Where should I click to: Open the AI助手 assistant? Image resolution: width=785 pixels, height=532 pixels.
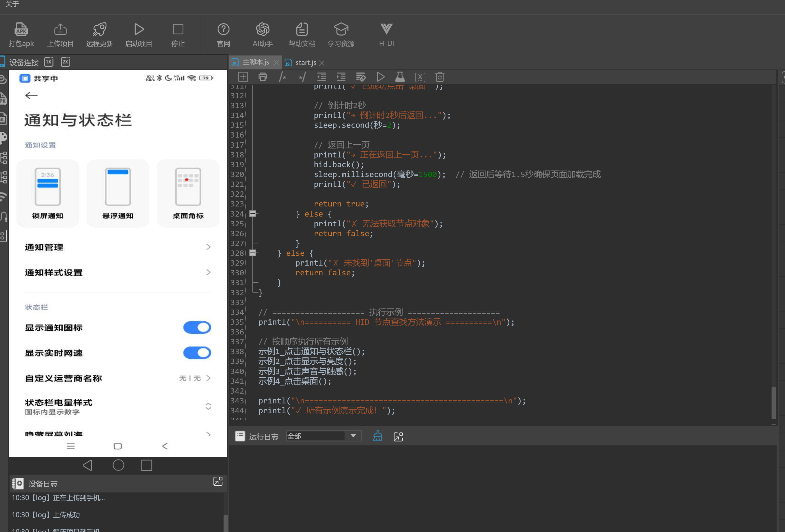click(263, 34)
